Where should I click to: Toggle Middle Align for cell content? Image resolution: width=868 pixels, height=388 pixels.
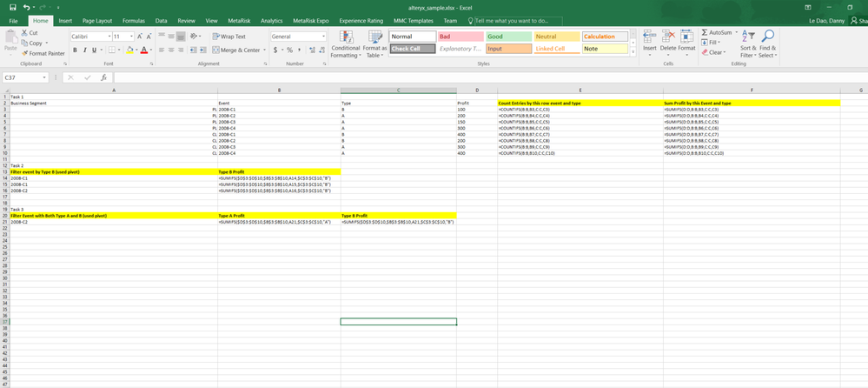[x=171, y=36]
